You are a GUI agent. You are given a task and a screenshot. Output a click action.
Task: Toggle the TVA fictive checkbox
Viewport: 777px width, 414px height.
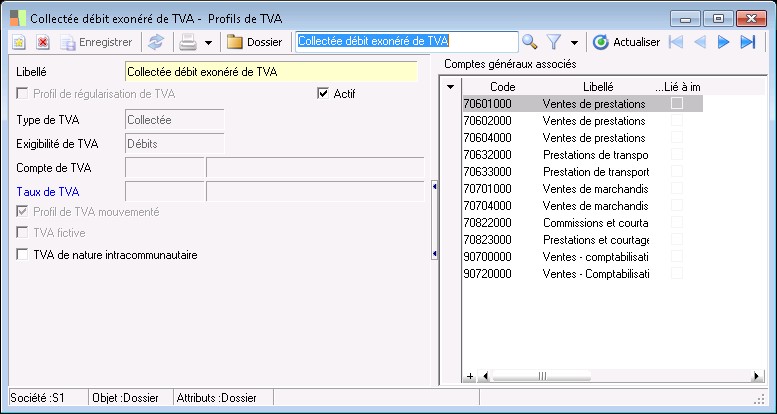(22, 233)
